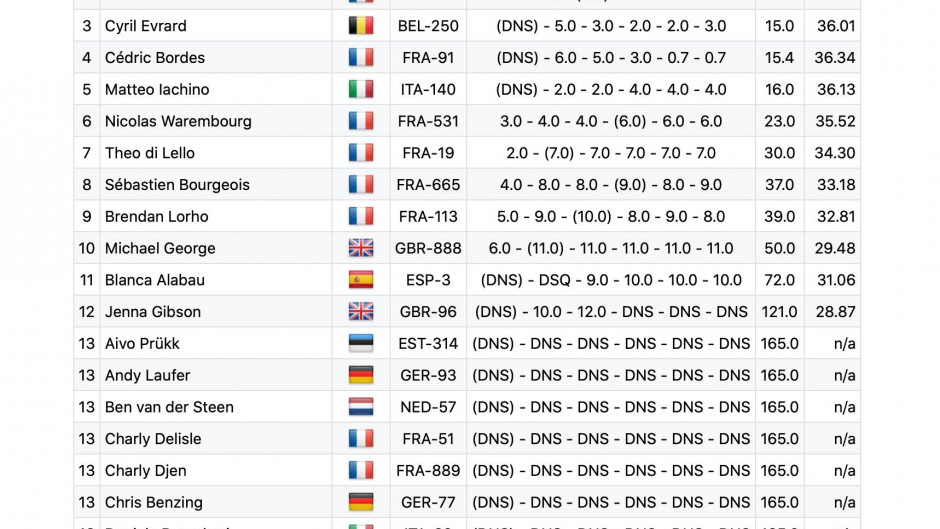This screenshot has width=940, height=529.
Task: Click the Belgian flag beside Cyril Evrard
Action: pos(361,26)
